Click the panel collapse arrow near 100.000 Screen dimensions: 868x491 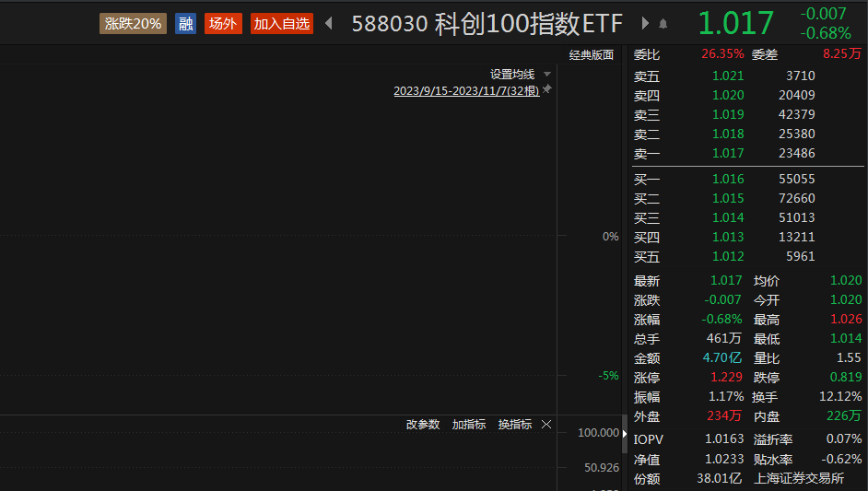coord(625,434)
